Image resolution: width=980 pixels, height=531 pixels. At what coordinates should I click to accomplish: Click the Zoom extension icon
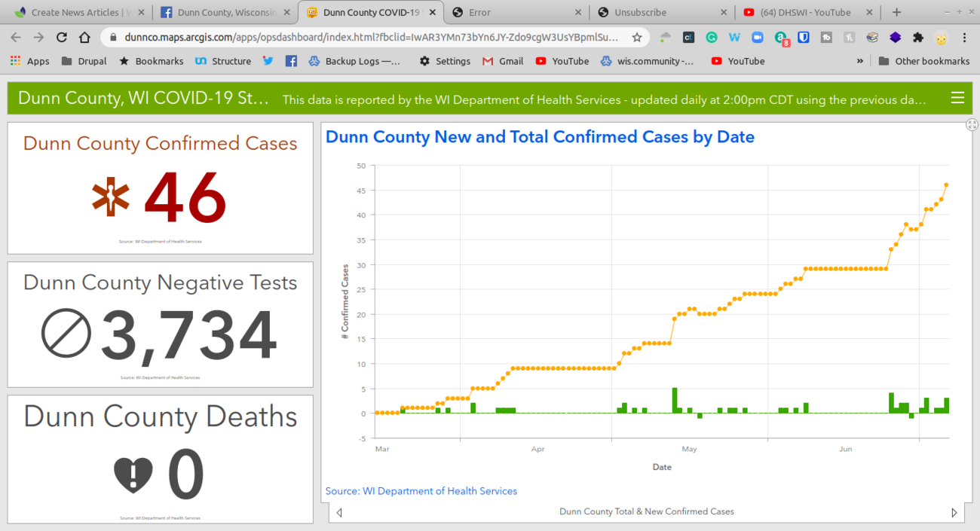click(x=758, y=38)
